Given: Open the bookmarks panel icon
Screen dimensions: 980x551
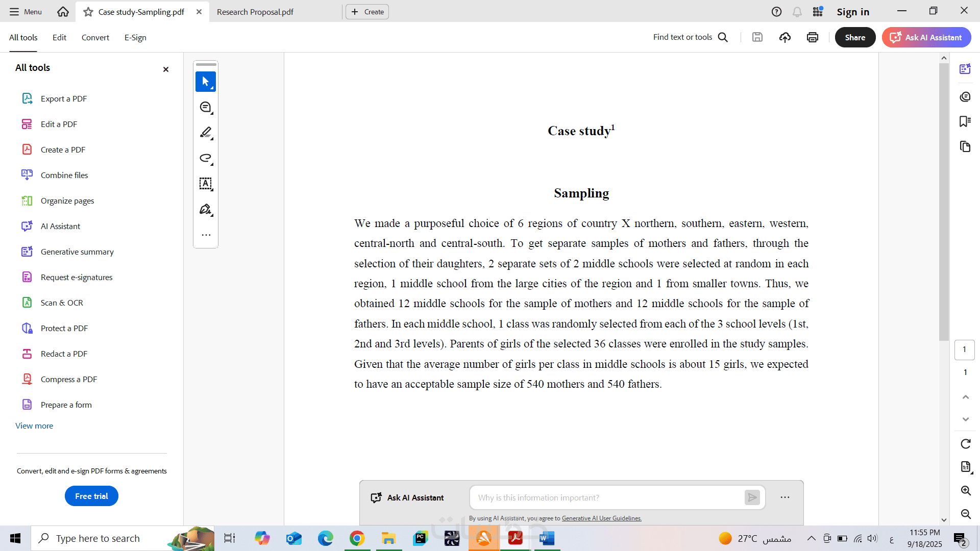Looking at the screenshot, I should [x=965, y=121].
